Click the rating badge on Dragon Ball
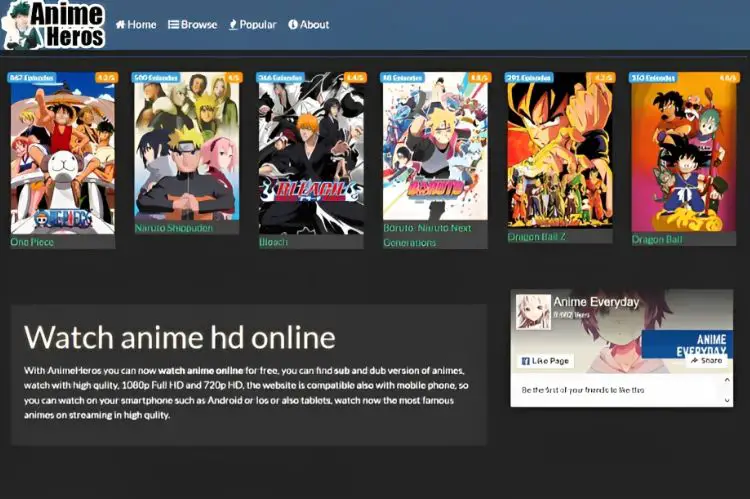 (x=728, y=78)
